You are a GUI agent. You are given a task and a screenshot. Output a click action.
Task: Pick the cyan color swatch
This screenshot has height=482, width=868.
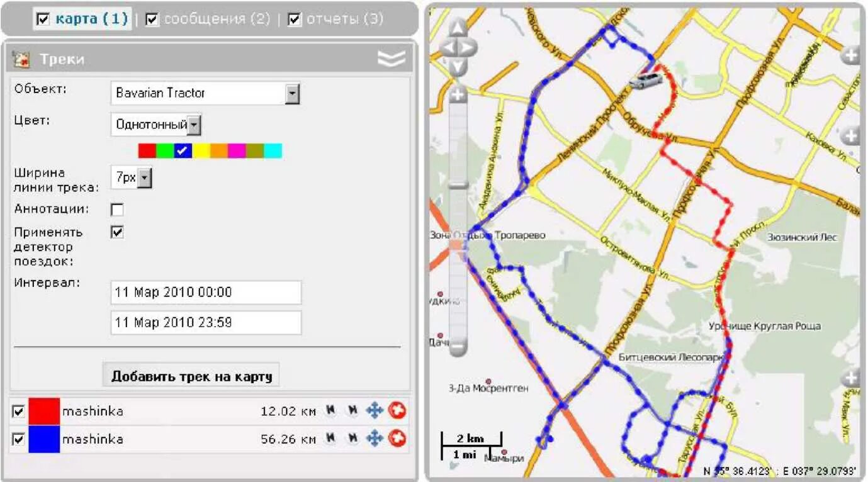[273, 150]
